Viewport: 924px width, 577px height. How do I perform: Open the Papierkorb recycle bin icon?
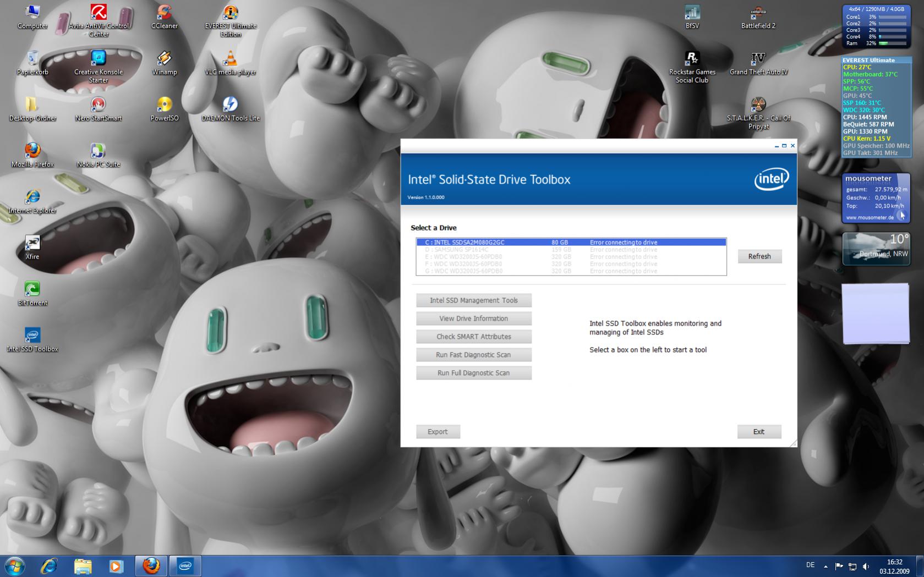[x=32, y=63]
